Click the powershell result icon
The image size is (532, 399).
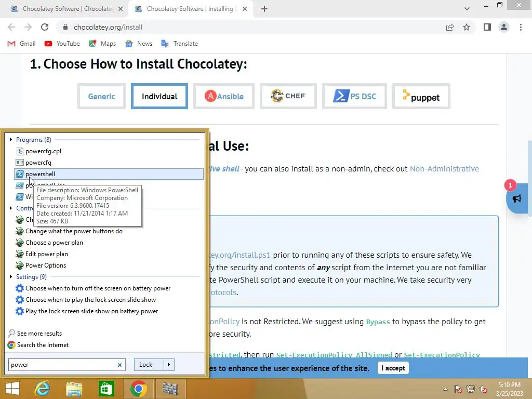coord(20,174)
